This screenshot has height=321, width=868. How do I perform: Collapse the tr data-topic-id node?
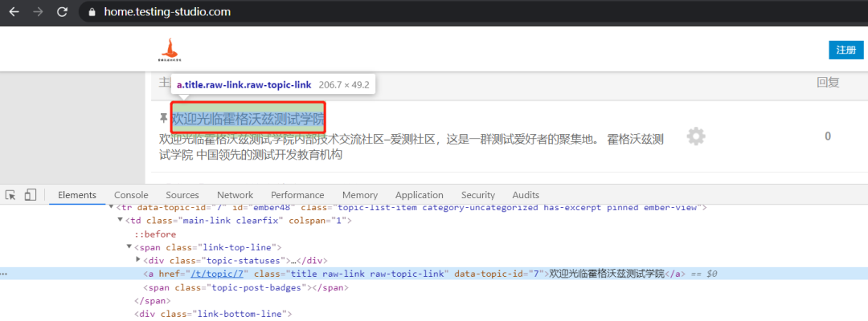(x=111, y=208)
